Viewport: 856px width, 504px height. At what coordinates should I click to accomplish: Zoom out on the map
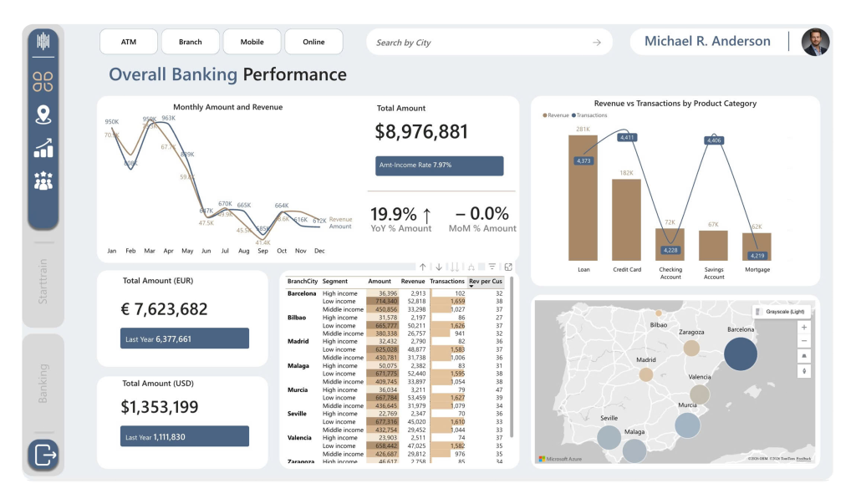coord(804,341)
